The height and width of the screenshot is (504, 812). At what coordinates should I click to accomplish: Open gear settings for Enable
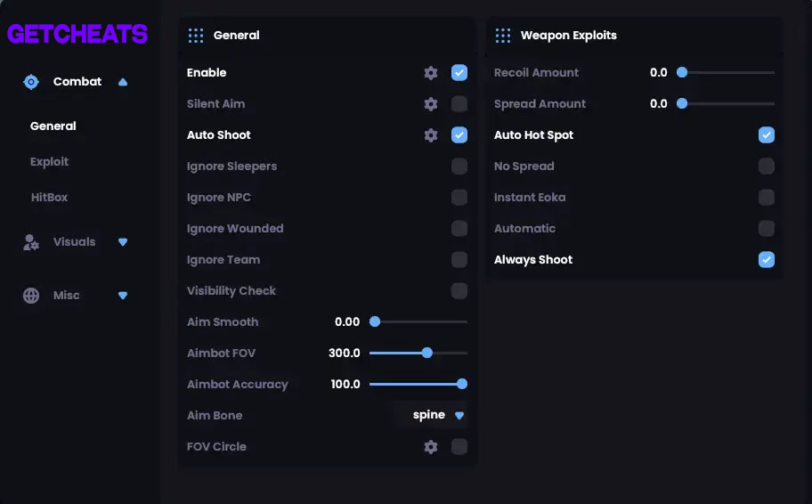coord(431,73)
